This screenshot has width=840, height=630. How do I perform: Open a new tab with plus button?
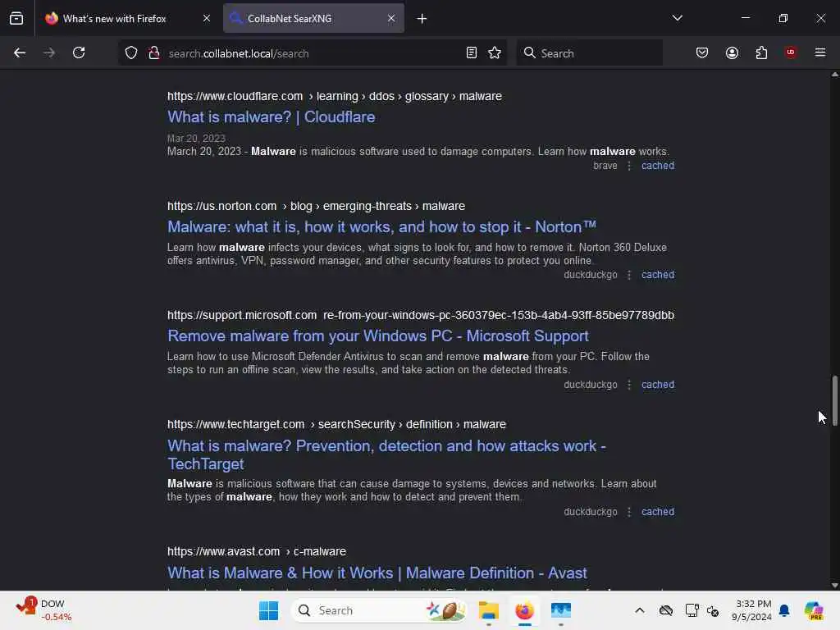tap(422, 19)
